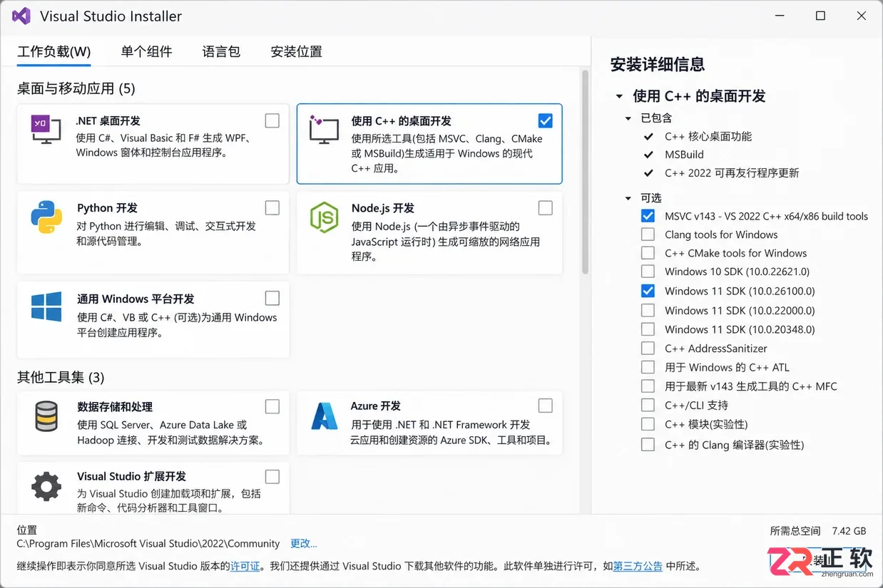Viewport: 883px width, 588px height.
Task: Open the 第三方公告 link
Action: coord(638,566)
